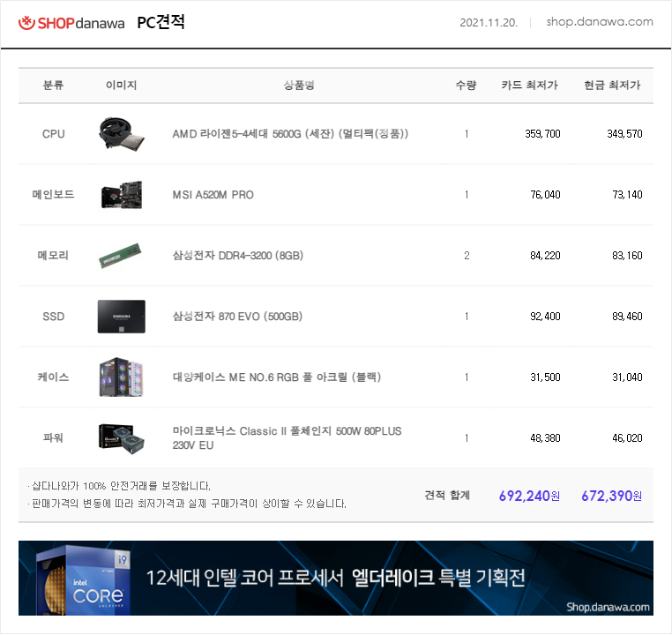Click the motherboard cash price 73,140
The image size is (672, 635).
click(627, 195)
